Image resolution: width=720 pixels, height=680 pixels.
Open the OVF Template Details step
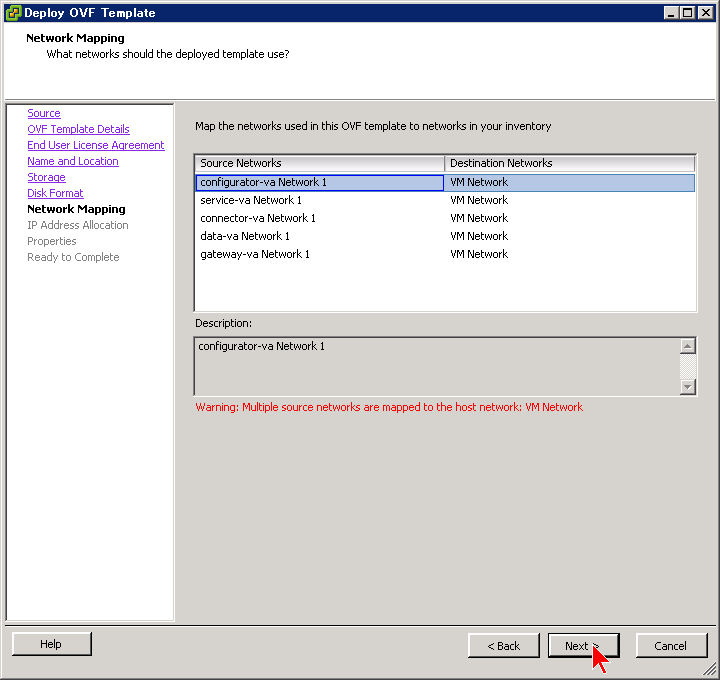point(78,129)
